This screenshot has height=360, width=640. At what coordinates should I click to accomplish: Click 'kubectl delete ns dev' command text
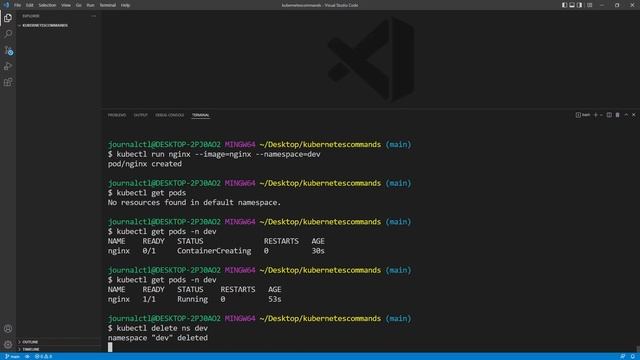pyautogui.click(x=162, y=328)
